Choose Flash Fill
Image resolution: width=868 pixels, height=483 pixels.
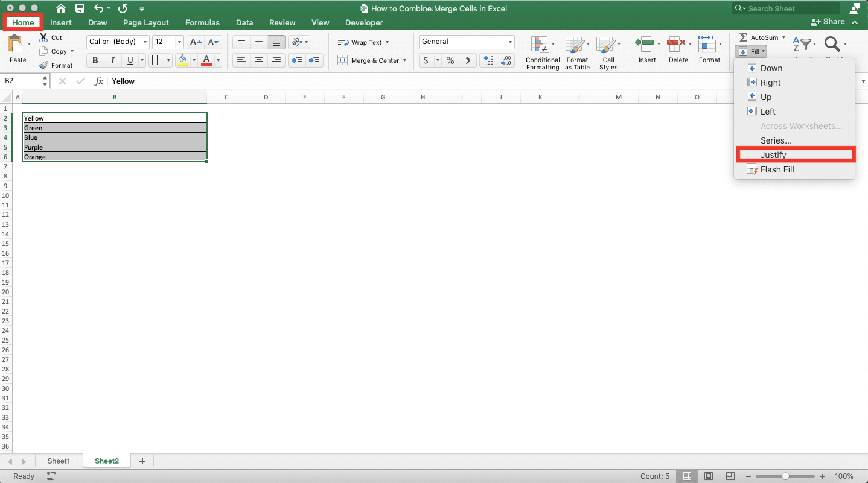pos(794,169)
